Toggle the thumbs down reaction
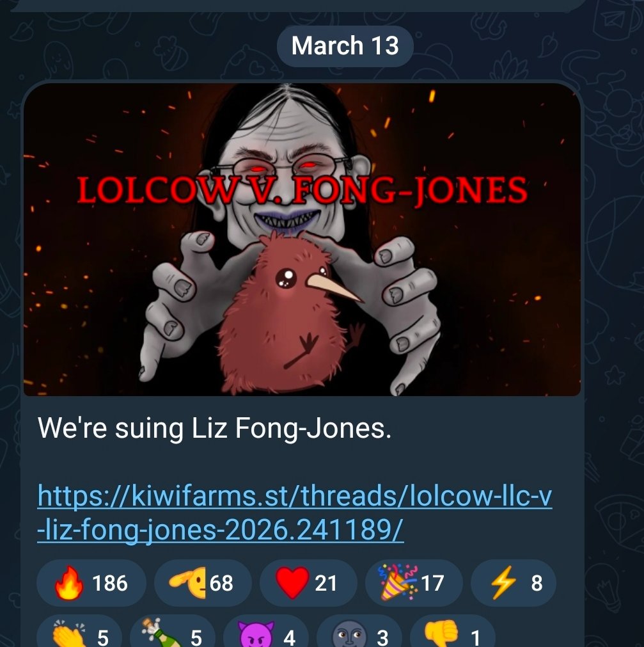644x647 pixels. [x=453, y=634]
